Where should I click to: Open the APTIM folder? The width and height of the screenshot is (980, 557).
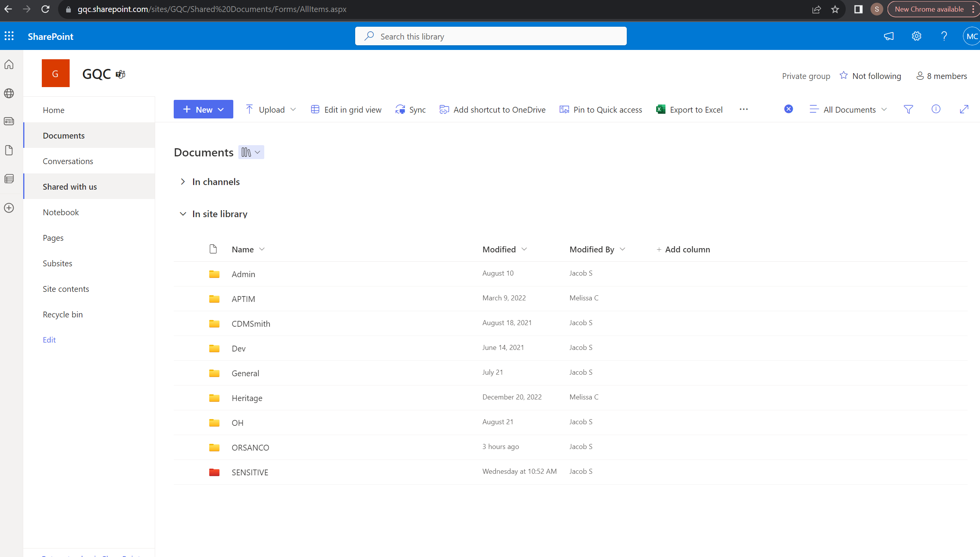coord(243,299)
